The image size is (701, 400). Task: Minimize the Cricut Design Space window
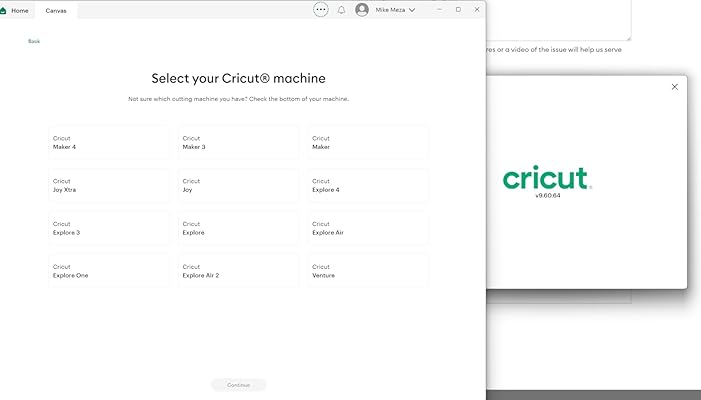[439, 9]
